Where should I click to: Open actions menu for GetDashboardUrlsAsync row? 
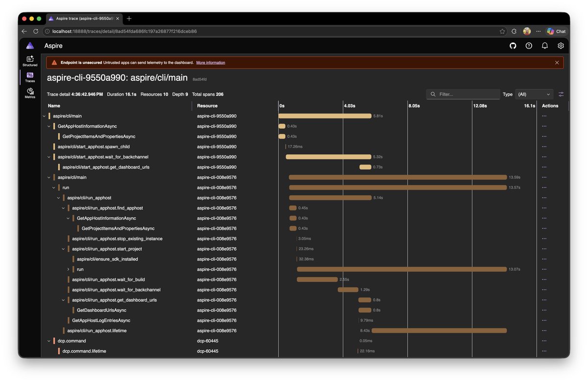(544, 310)
